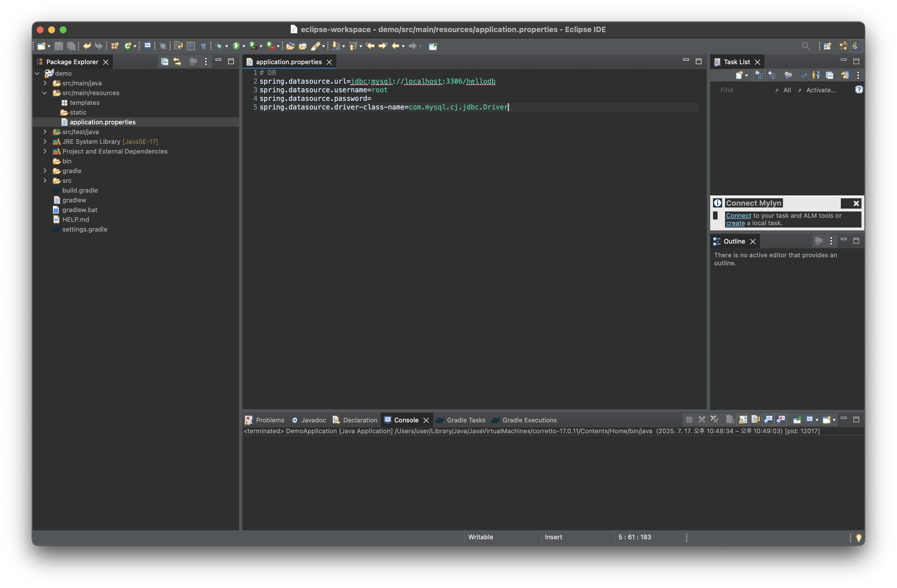Click the Connect link in Mylyn notice
The width and height of the screenshot is (897, 588).
738,215
